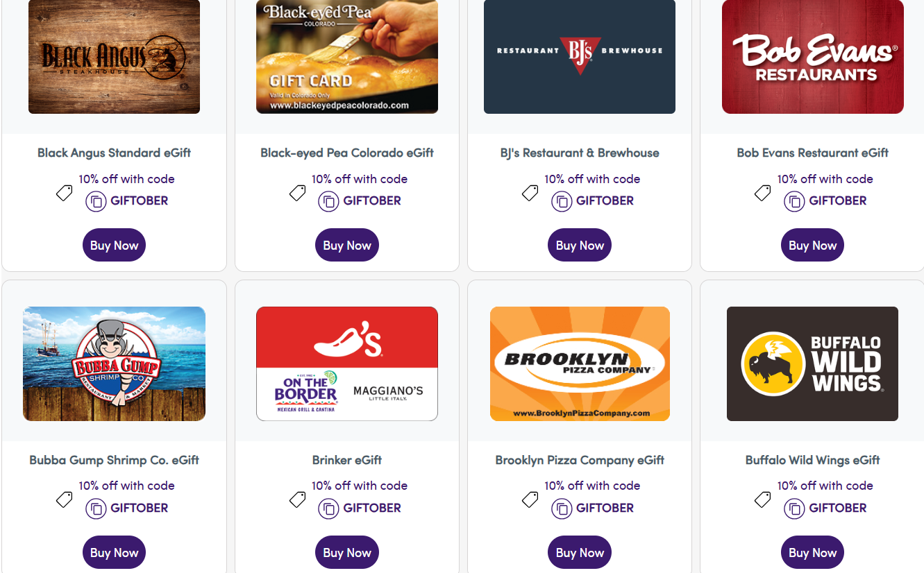Image resolution: width=924 pixels, height=573 pixels.
Task: Copy the GIFTOBER code under Black-eyed Pea Colorado
Action: (x=328, y=201)
